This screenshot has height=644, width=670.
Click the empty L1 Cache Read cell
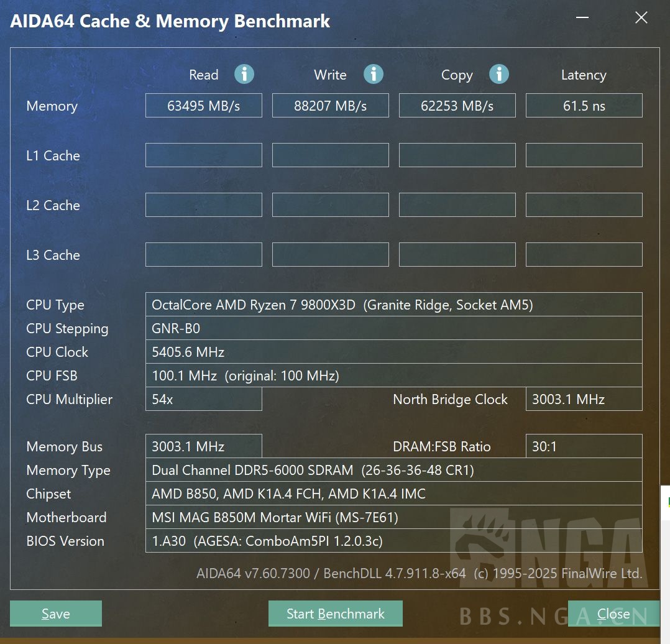pos(203,155)
